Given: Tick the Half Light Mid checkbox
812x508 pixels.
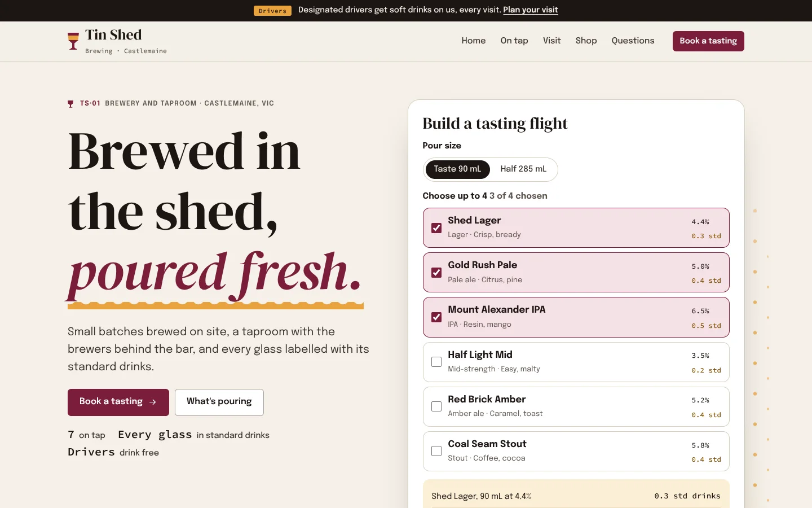Looking at the screenshot, I should coord(436,362).
